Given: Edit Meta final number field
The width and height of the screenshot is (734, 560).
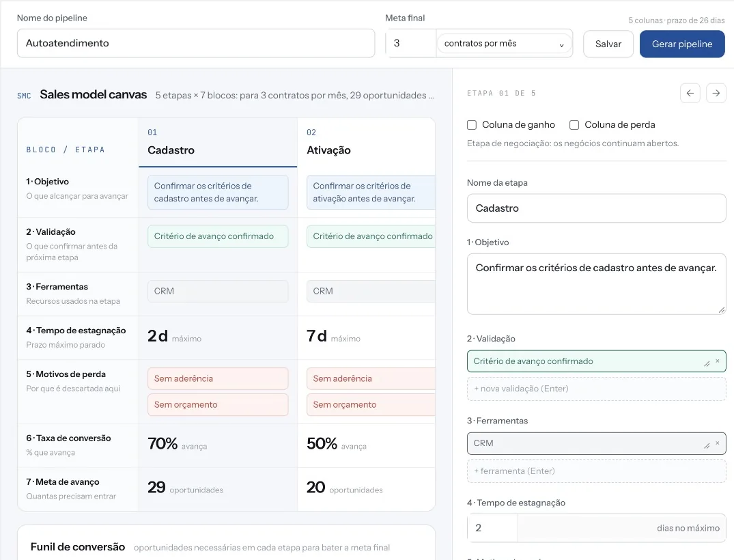Looking at the screenshot, I should coord(411,44).
